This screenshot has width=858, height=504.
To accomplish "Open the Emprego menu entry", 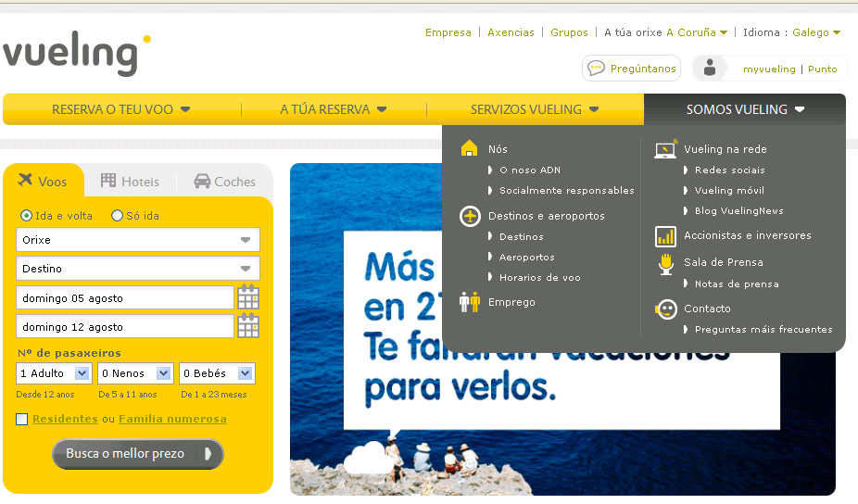I will pyautogui.click(x=511, y=302).
